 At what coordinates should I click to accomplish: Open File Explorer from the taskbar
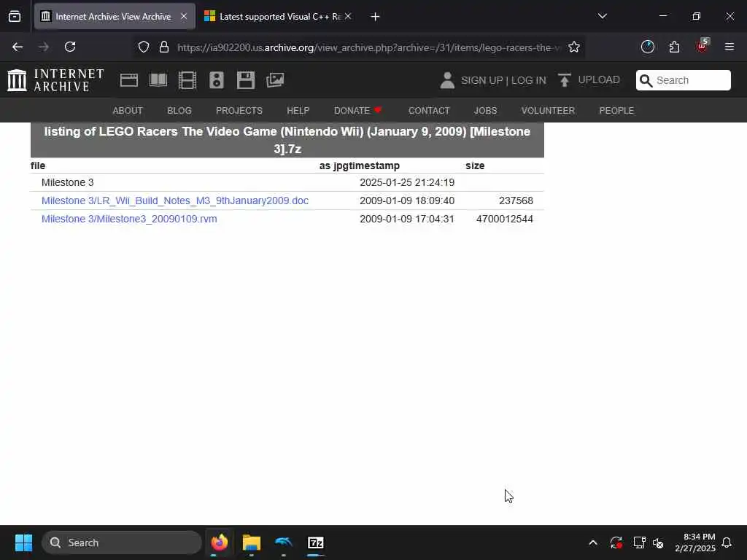(x=252, y=542)
